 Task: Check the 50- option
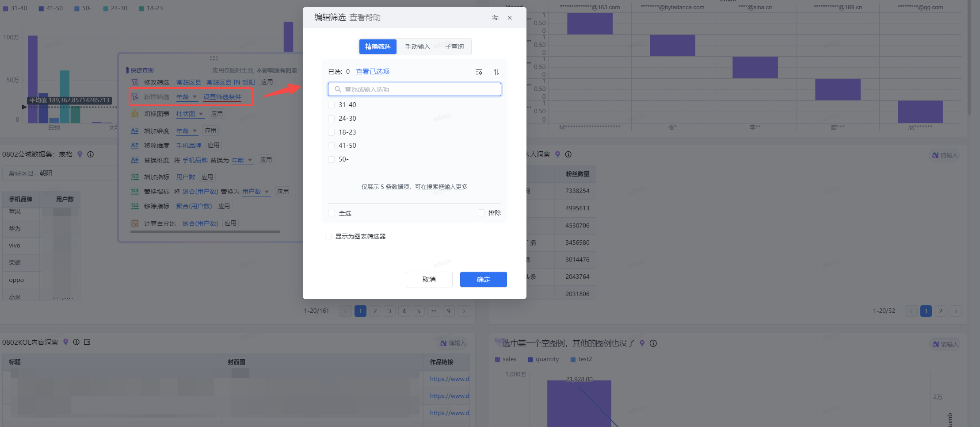tap(332, 159)
